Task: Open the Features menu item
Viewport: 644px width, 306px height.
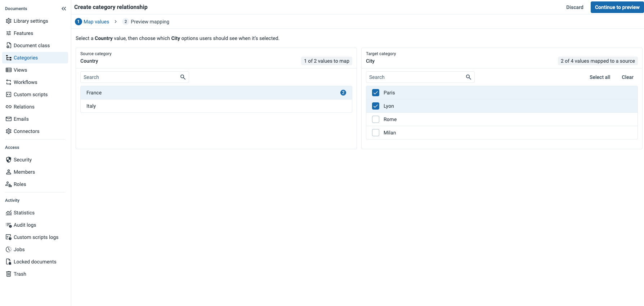Action: (35, 33)
